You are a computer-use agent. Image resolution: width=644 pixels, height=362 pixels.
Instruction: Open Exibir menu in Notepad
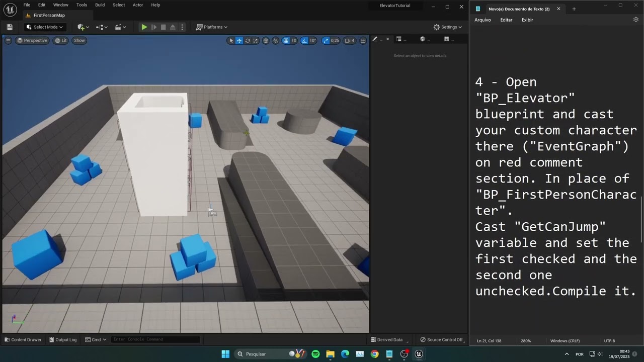point(527,20)
